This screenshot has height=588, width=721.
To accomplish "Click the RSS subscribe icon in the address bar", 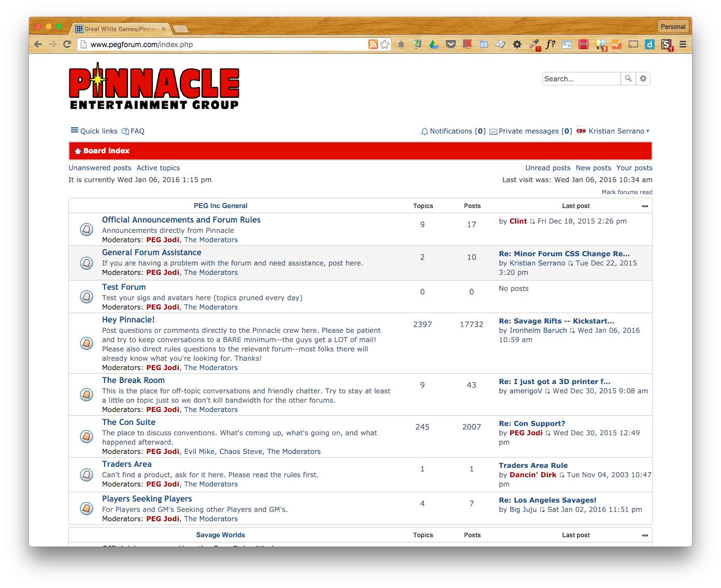I will click(x=372, y=45).
